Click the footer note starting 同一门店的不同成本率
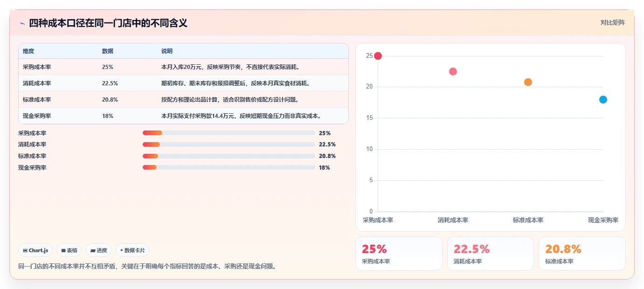The image size is (644, 289). (x=147, y=267)
